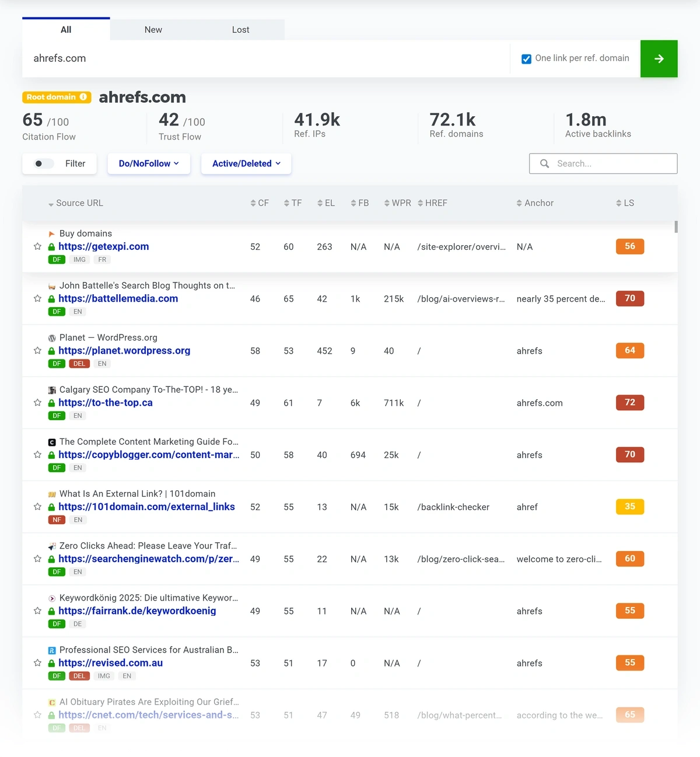Click the NF badge on 101domain row
Image resolution: width=700 pixels, height=757 pixels.
[x=57, y=519]
